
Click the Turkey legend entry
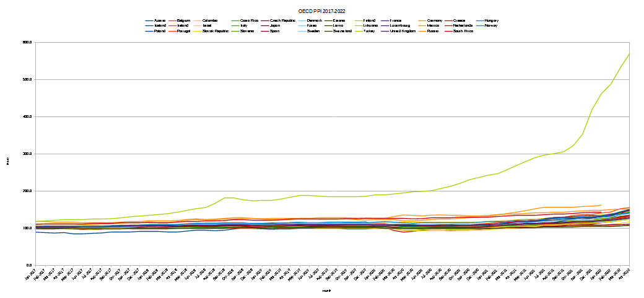pos(369,31)
